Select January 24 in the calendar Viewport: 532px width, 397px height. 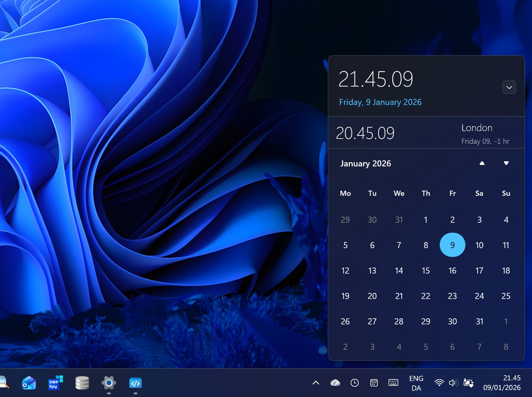479,296
